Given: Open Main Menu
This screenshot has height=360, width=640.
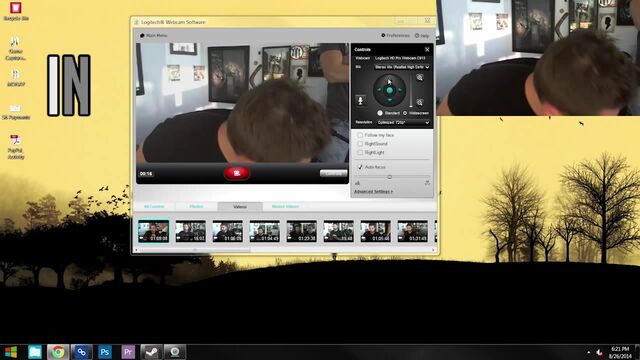Looking at the screenshot, I should click(153, 36).
